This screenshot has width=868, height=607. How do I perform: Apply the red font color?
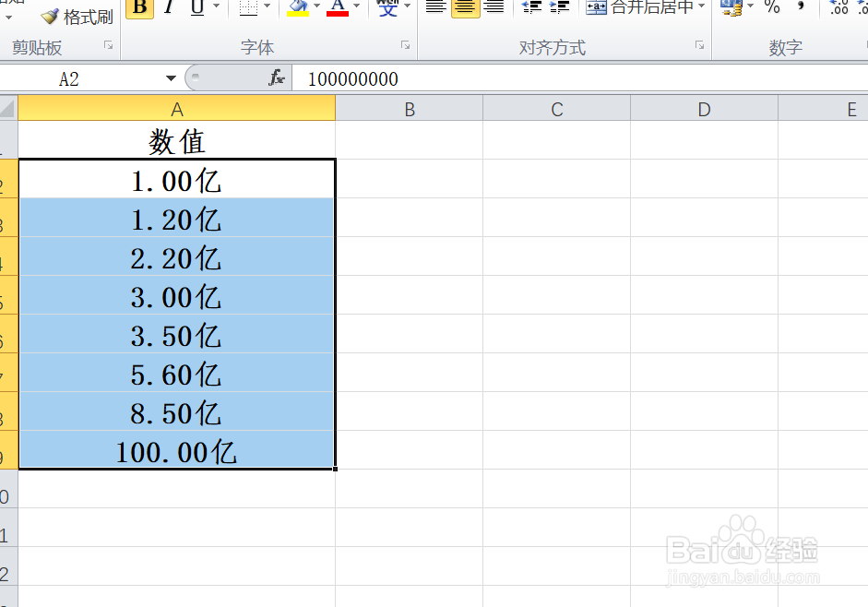click(338, 7)
